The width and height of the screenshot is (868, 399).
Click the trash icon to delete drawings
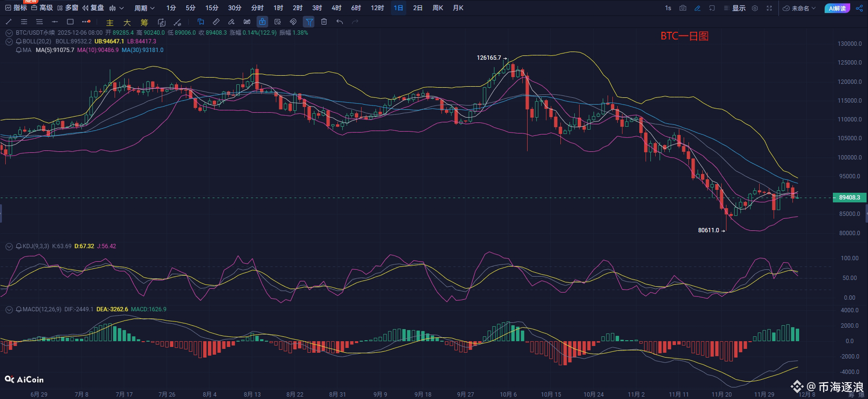tap(324, 22)
